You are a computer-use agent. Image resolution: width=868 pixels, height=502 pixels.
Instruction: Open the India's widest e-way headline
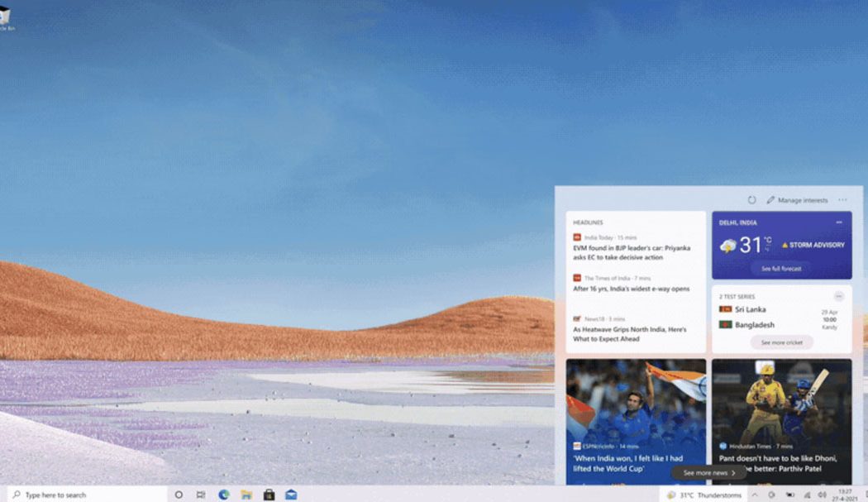pos(631,289)
